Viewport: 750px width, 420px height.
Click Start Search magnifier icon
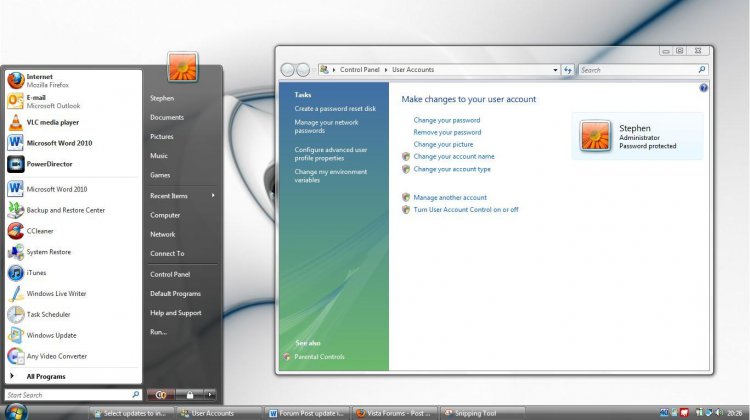coord(136,395)
